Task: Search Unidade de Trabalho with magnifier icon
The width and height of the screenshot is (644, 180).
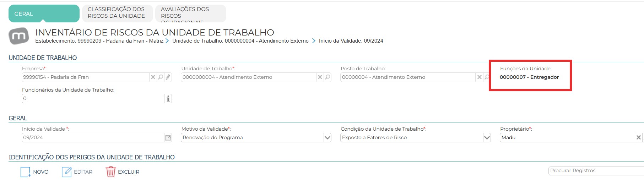Action: (328, 77)
